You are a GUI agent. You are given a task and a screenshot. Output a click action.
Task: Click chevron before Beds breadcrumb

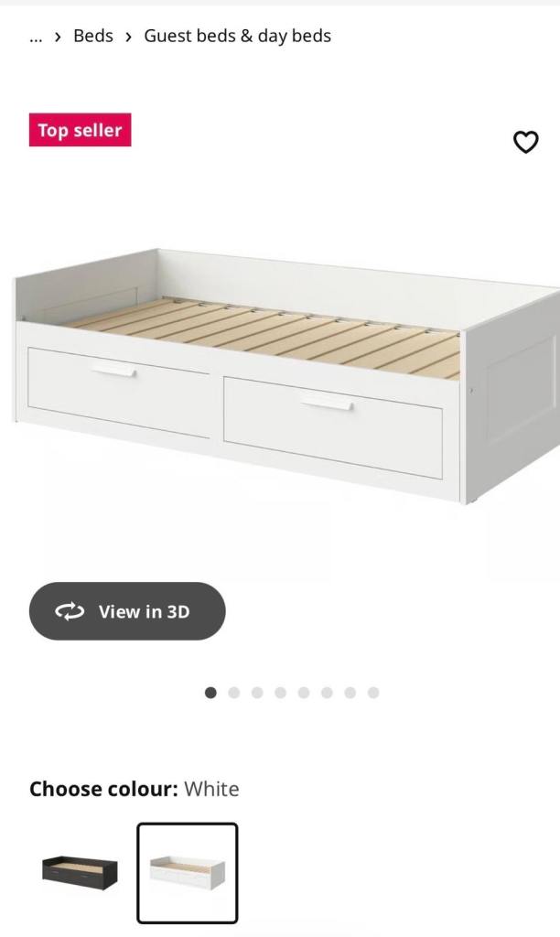point(58,37)
